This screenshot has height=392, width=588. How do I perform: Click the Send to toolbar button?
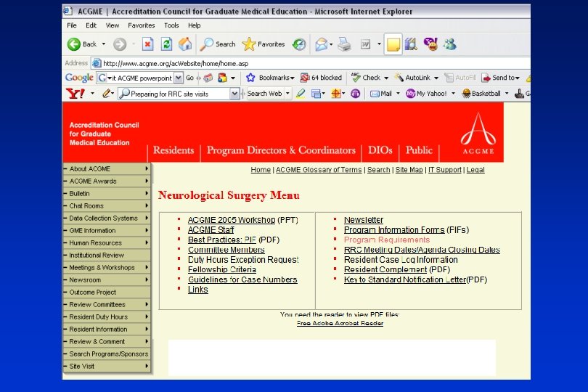point(499,78)
